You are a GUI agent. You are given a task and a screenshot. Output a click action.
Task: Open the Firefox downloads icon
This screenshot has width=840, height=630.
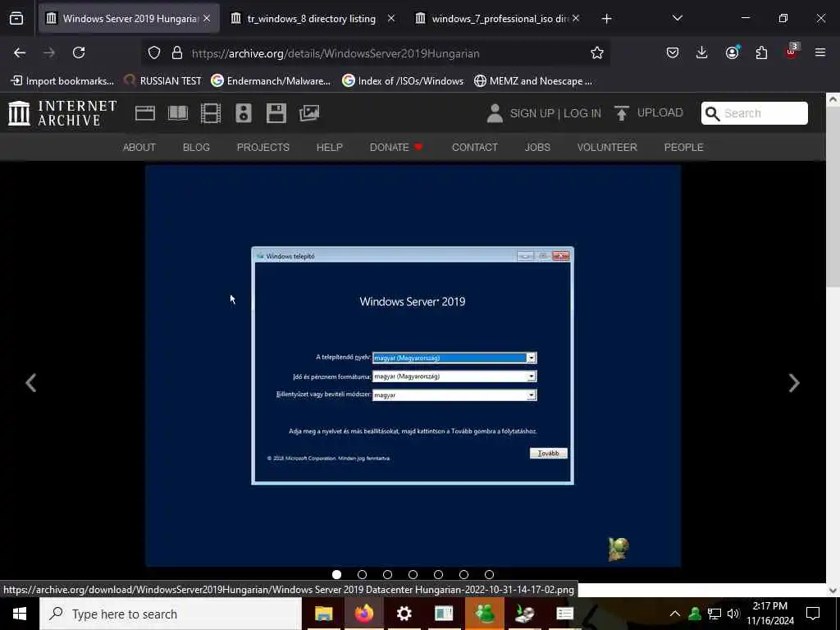(702, 52)
